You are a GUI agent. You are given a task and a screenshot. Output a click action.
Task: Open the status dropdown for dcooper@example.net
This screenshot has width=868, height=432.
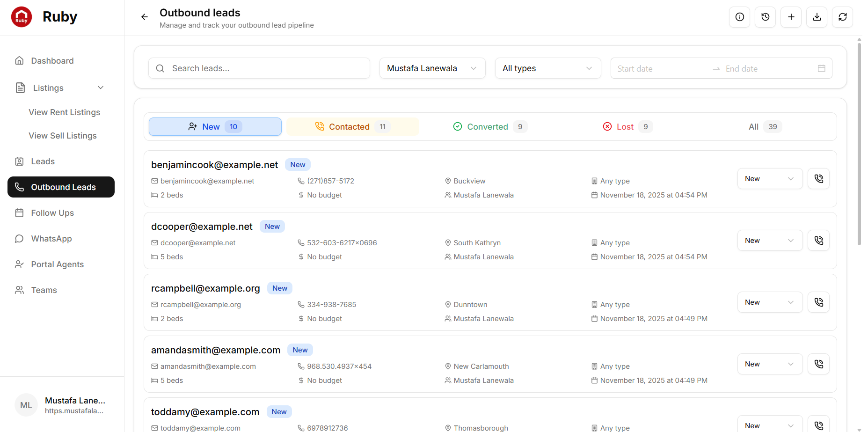[770, 240]
